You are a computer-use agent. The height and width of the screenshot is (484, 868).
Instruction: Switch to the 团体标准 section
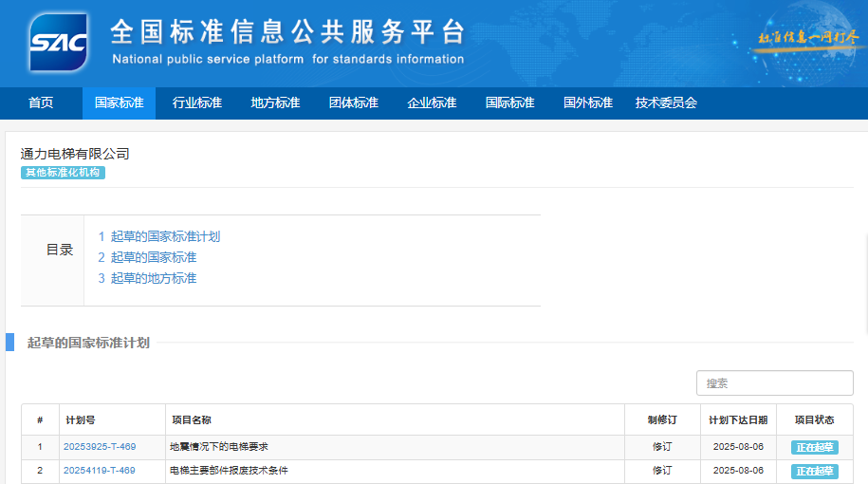tap(353, 103)
